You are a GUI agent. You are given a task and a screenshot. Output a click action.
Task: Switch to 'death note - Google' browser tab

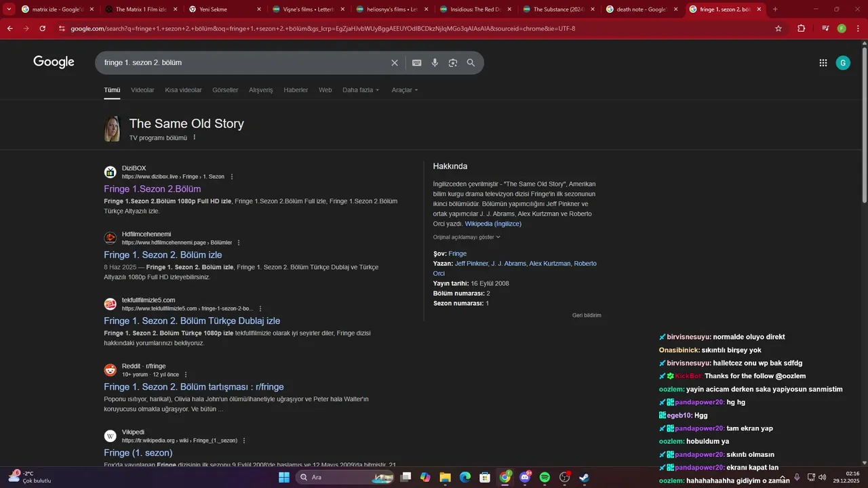tap(641, 9)
